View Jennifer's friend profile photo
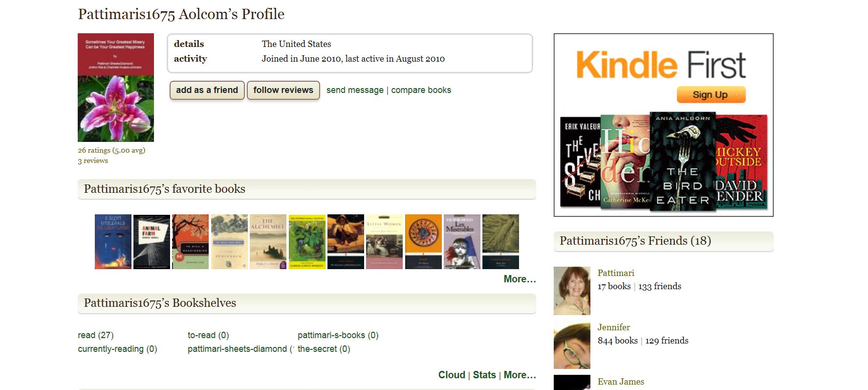The height and width of the screenshot is (390, 868). 572,345
